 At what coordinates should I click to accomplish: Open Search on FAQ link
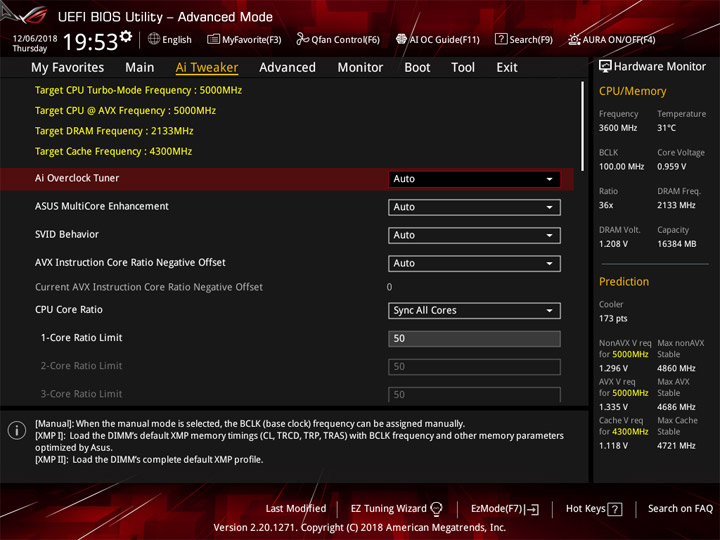point(680,508)
